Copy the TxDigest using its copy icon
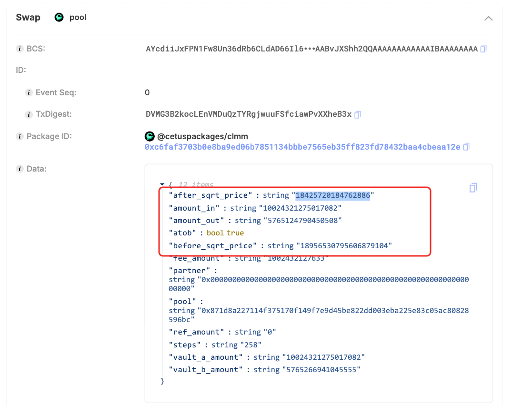Image resolution: width=532 pixels, height=406 pixels. click(x=357, y=114)
